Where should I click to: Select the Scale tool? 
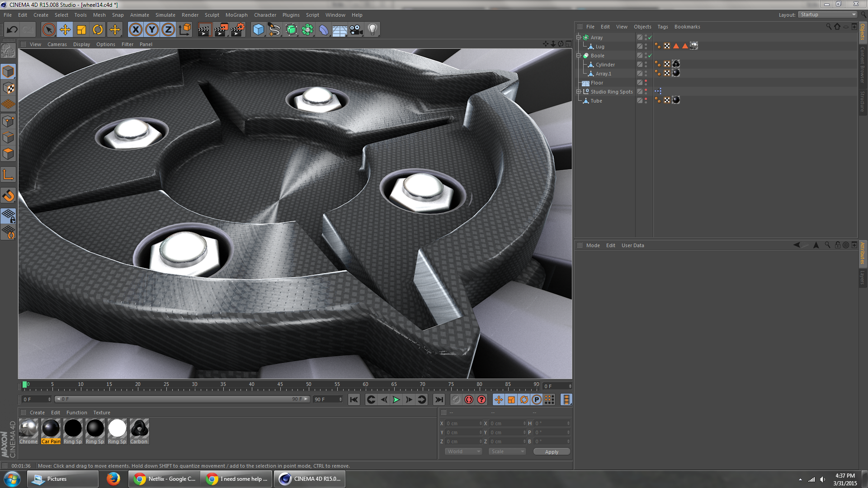(81, 30)
